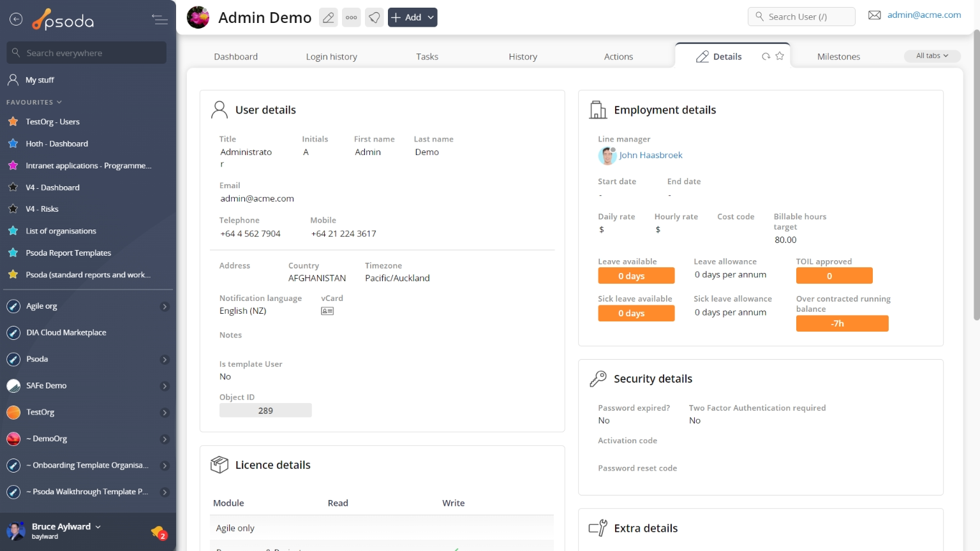Switch to the Milestones tab
The image size is (980, 551).
(x=838, y=57)
